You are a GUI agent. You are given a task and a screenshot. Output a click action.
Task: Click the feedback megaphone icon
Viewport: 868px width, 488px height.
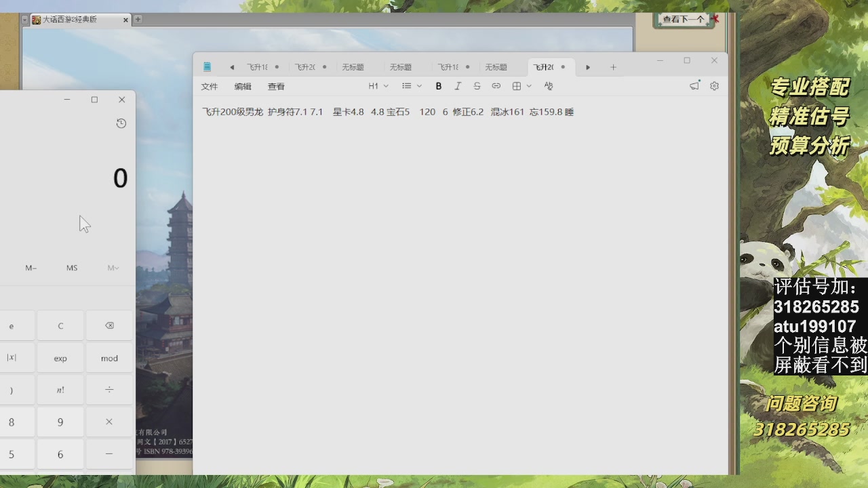(x=694, y=85)
